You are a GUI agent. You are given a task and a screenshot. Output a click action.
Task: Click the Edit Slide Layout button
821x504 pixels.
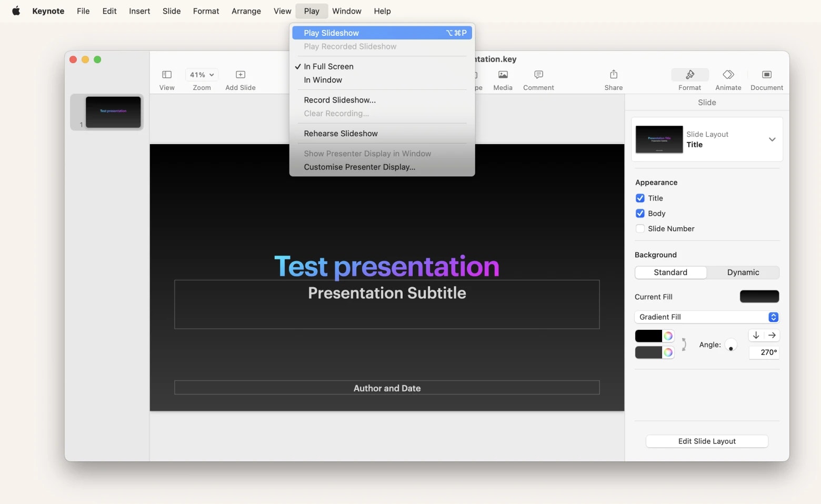[707, 441]
